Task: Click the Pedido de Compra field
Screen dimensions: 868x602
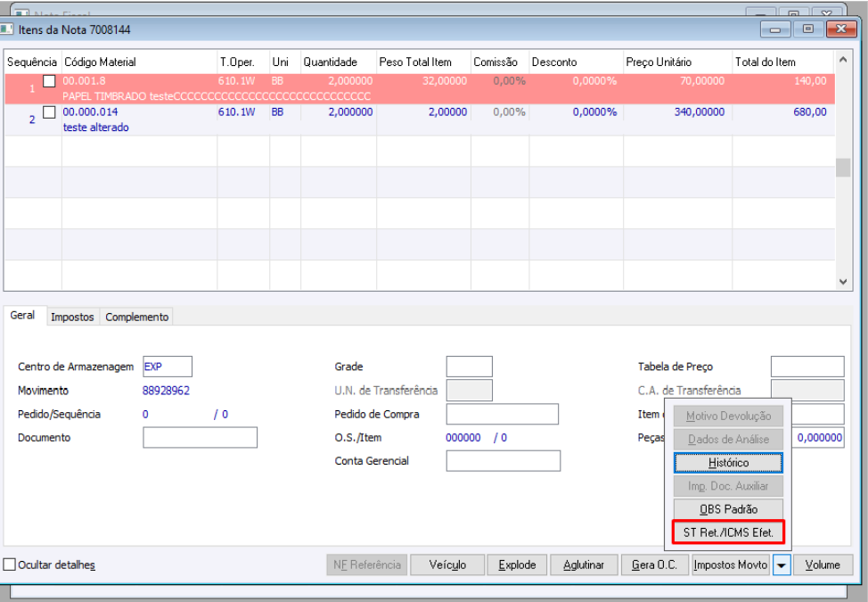Action: (x=502, y=414)
